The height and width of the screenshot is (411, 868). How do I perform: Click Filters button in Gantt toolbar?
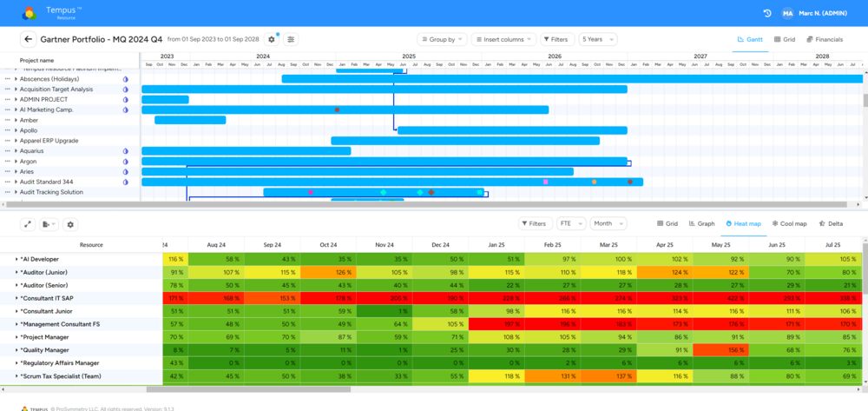coord(556,39)
